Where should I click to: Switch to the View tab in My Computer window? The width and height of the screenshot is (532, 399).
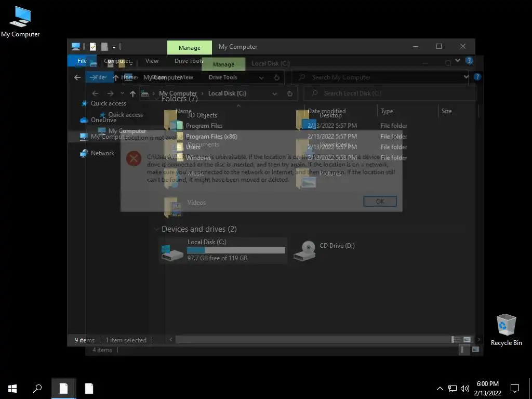[152, 61]
